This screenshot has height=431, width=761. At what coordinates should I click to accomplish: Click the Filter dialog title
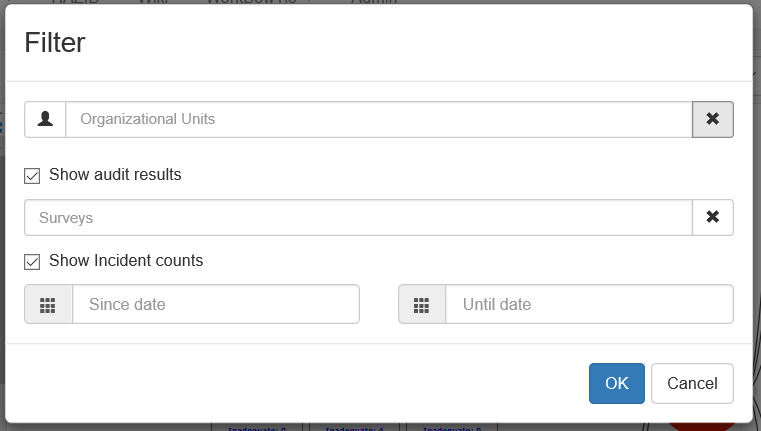[x=55, y=42]
